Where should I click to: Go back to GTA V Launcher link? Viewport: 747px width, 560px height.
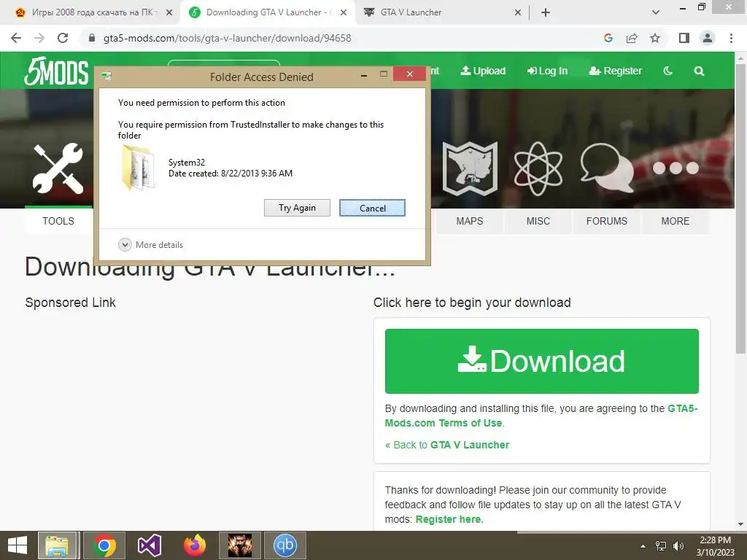(x=447, y=445)
